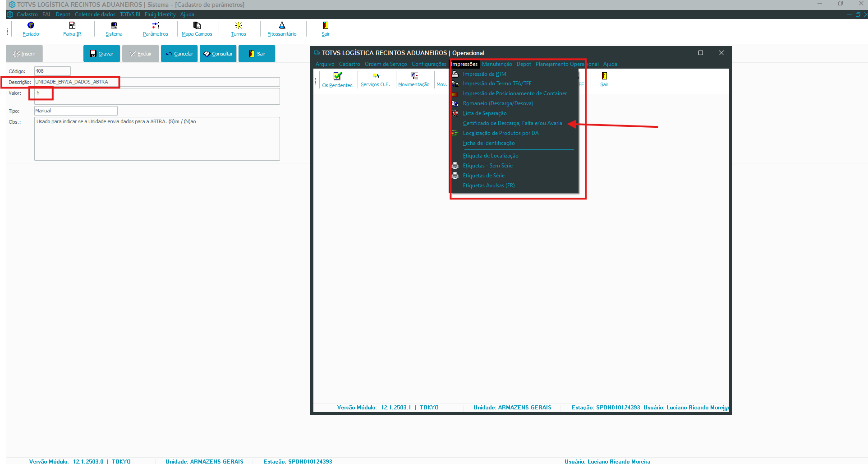Image resolution: width=868 pixels, height=464 pixels.
Task: Open the Parâmetros toolbar icon
Action: coord(156,29)
